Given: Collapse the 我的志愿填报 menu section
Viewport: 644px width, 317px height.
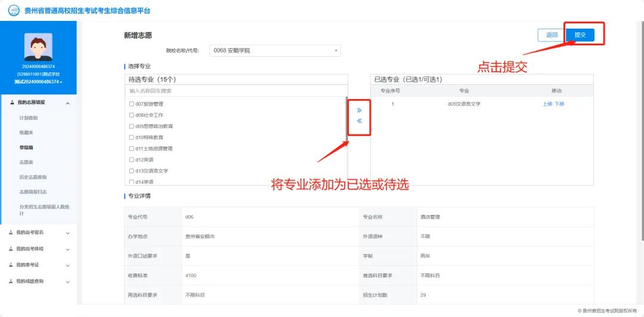Looking at the screenshot, I should 67,103.
